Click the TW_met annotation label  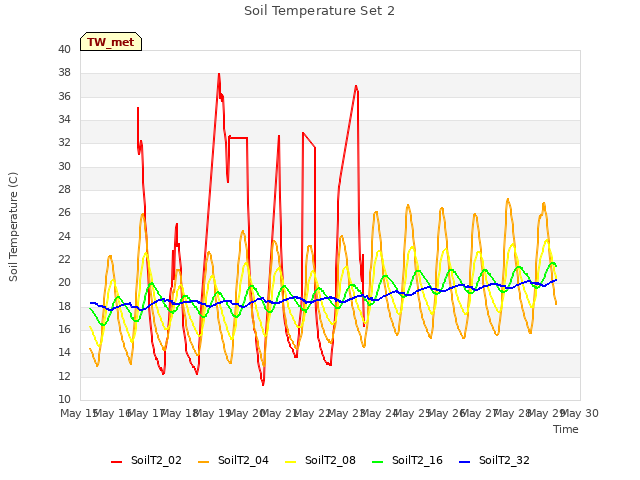click(111, 42)
